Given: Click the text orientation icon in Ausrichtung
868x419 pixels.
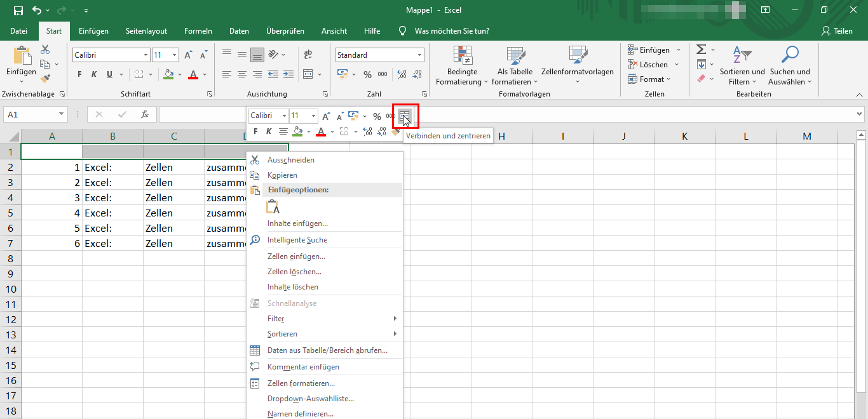Looking at the screenshot, I should pos(275,55).
